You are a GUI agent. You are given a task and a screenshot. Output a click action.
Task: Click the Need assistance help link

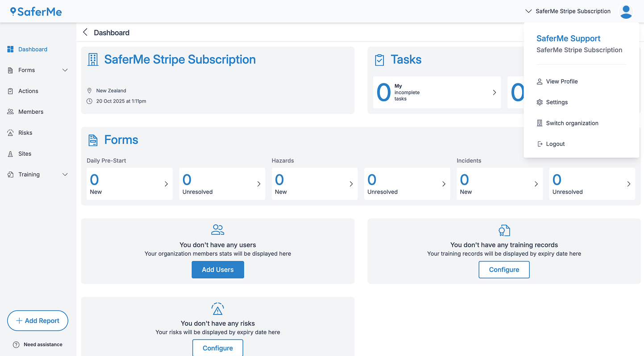tap(37, 344)
